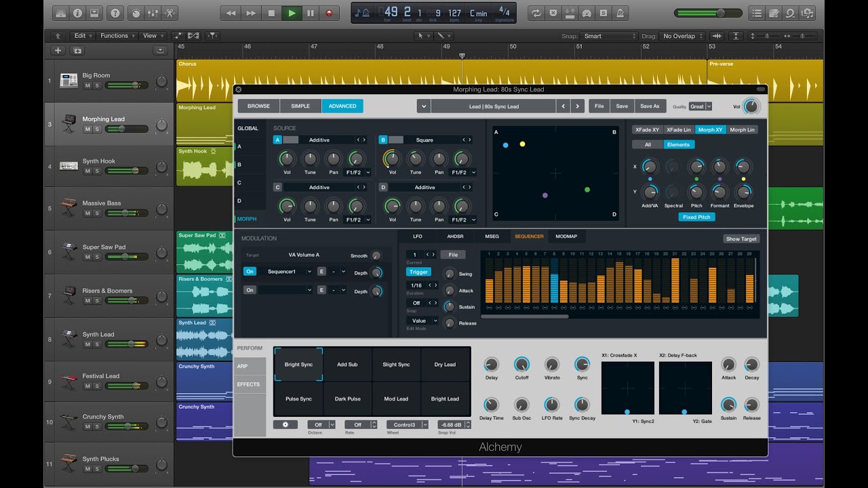Click the Synth Hook track instrument icon
Viewport: 868px width, 488px height.
[x=68, y=166]
